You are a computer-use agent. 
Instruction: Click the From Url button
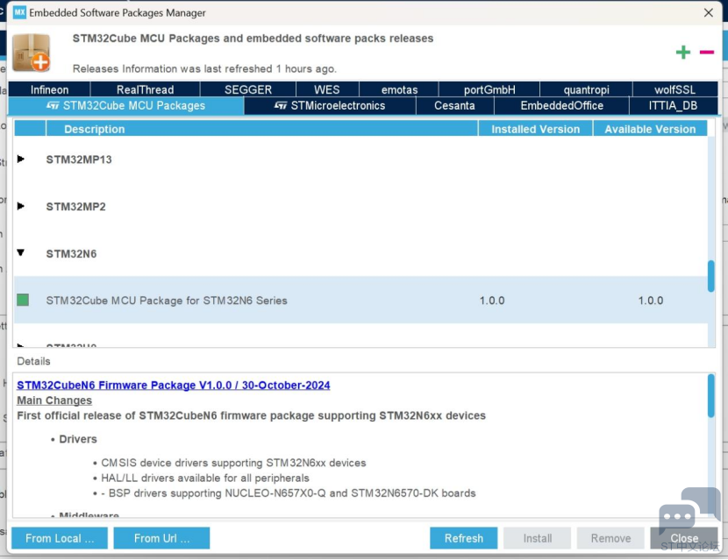[x=161, y=538]
